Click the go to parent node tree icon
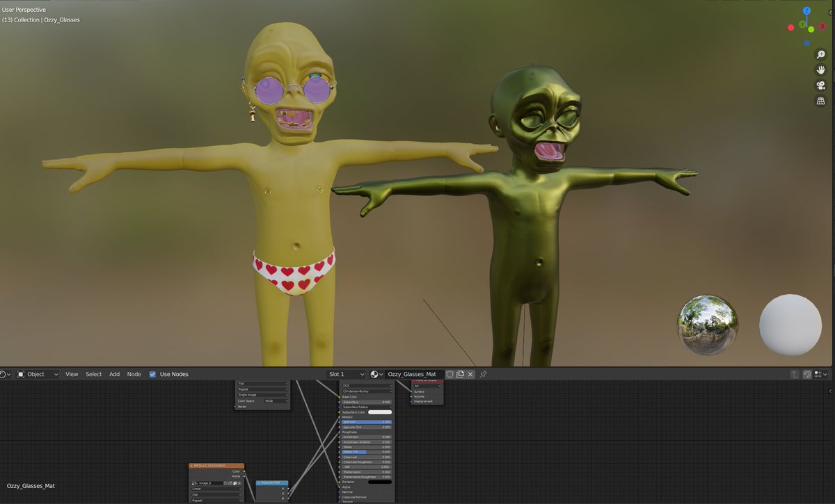This screenshot has width=835, height=504. (795, 374)
